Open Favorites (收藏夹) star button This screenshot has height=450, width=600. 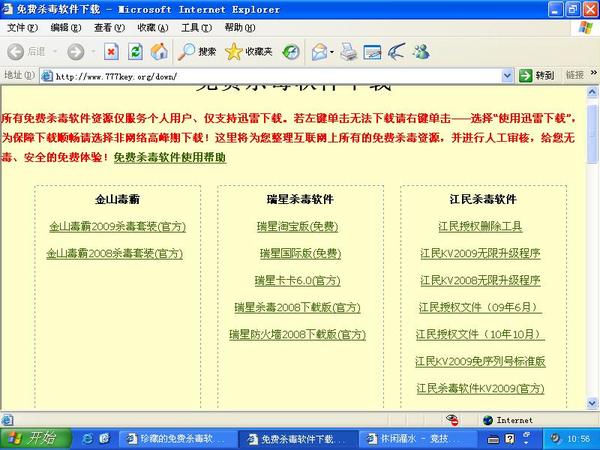[249, 51]
